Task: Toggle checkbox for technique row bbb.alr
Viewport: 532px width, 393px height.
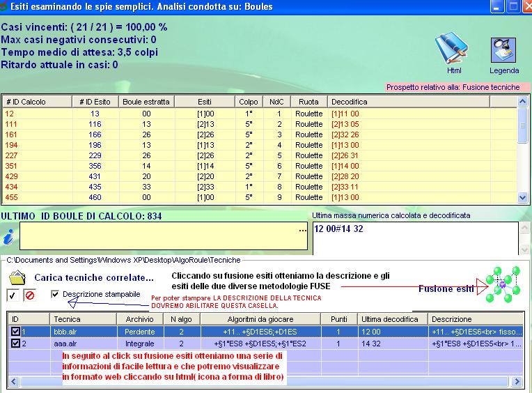Action: click(x=15, y=331)
